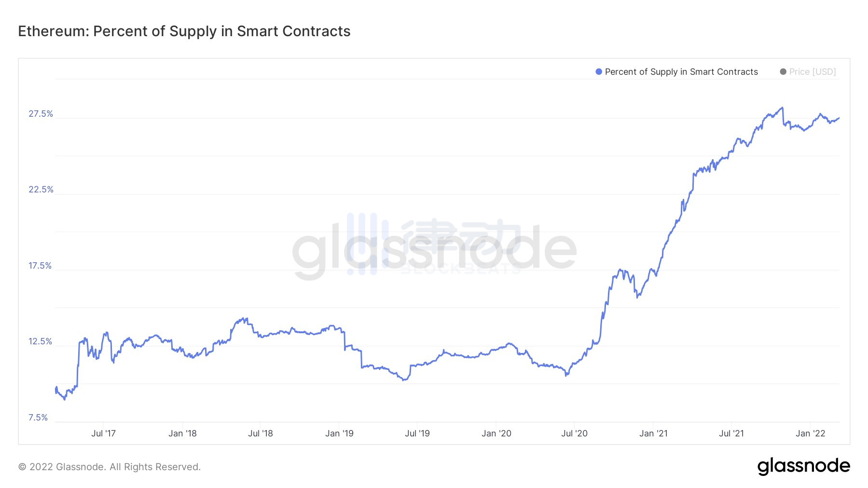Select the Jul '17 x-axis label
This screenshot has width=868, height=488.
click(104, 434)
